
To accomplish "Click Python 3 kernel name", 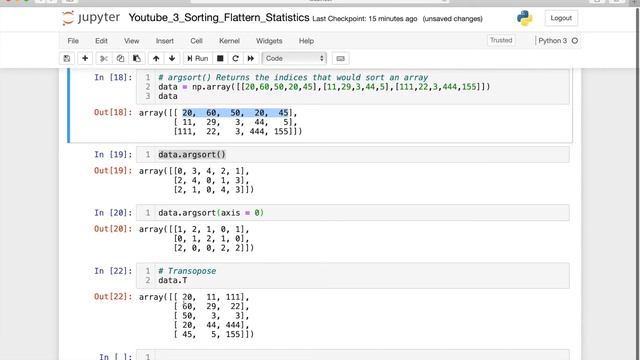I will tap(552, 41).
